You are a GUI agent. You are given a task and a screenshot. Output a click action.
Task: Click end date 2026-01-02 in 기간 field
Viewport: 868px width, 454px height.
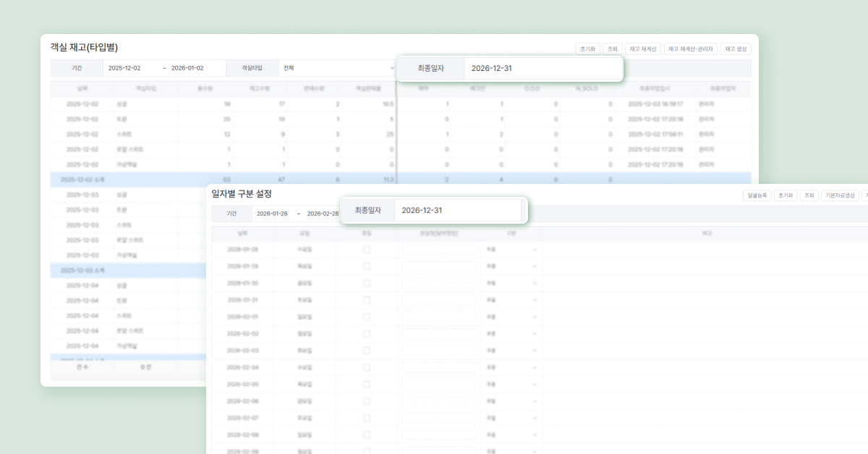point(187,68)
